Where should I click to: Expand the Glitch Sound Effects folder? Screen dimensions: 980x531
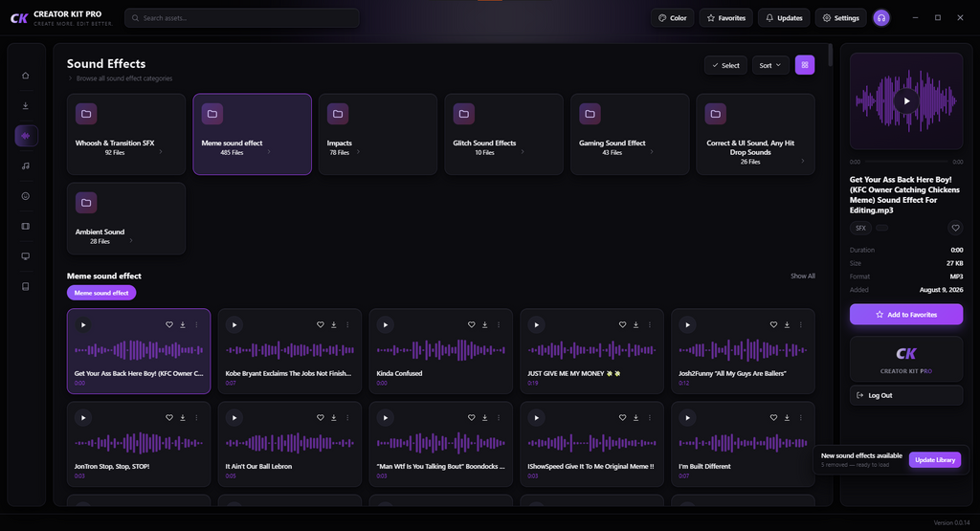point(523,152)
